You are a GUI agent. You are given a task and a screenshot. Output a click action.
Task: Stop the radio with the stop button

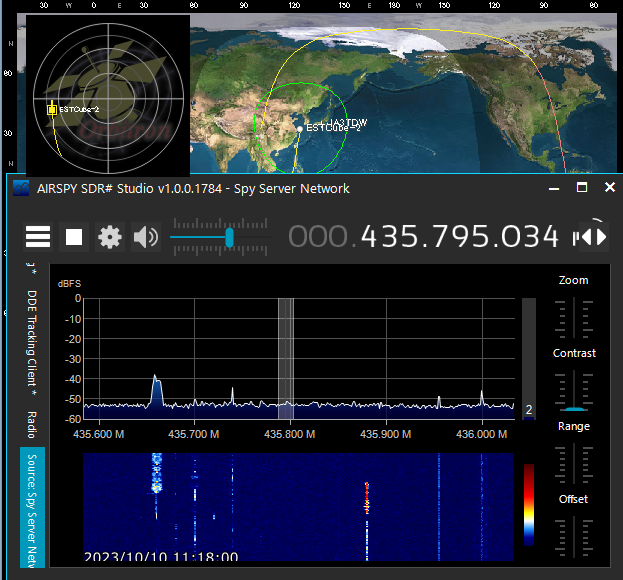74,237
